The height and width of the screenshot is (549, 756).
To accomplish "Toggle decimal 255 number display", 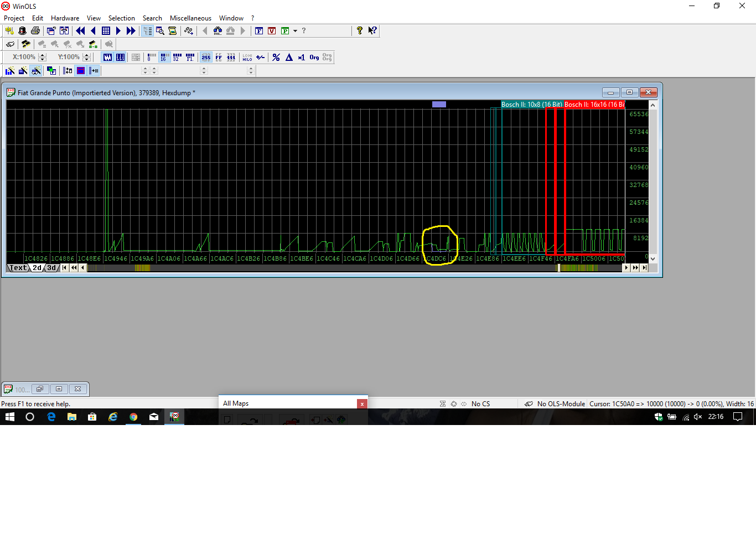I will click(206, 57).
